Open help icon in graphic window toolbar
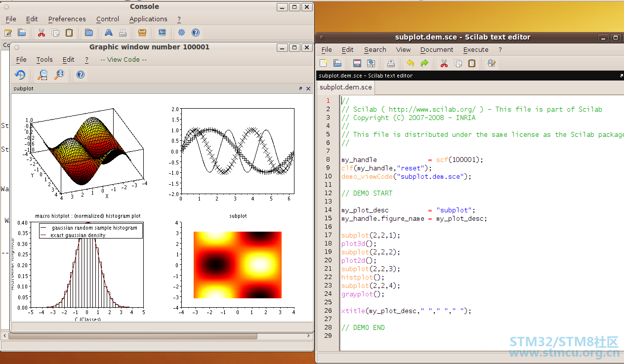Viewport: 624px width, 364px height. 81,75
